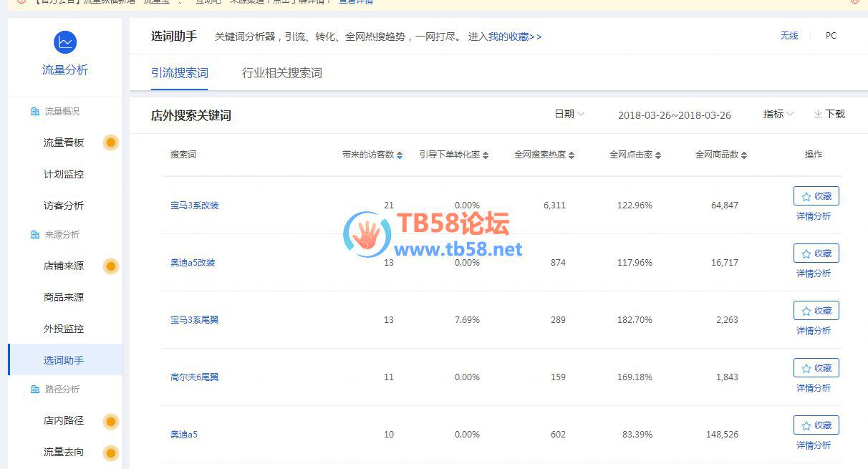The height and width of the screenshot is (469, 868).
Task: Toggle 收藏 for the 高尔夫6尾翼 keyword
Action: coord(816,368)
